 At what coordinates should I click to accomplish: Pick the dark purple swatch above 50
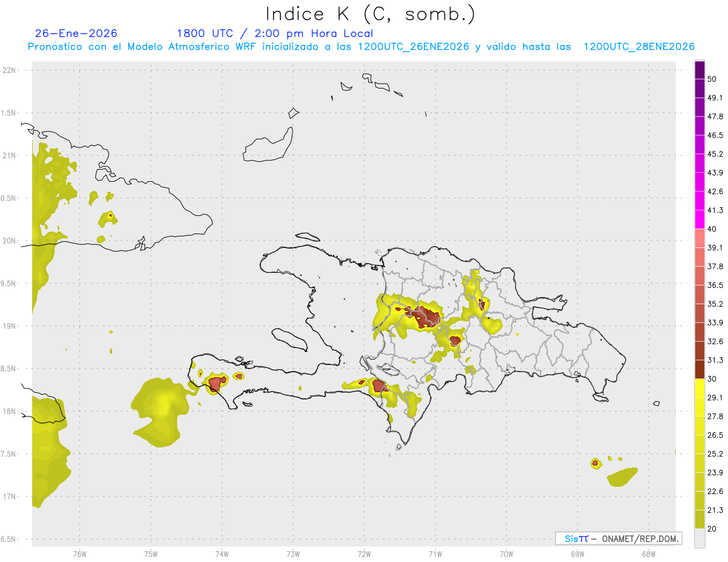(699, 70)
